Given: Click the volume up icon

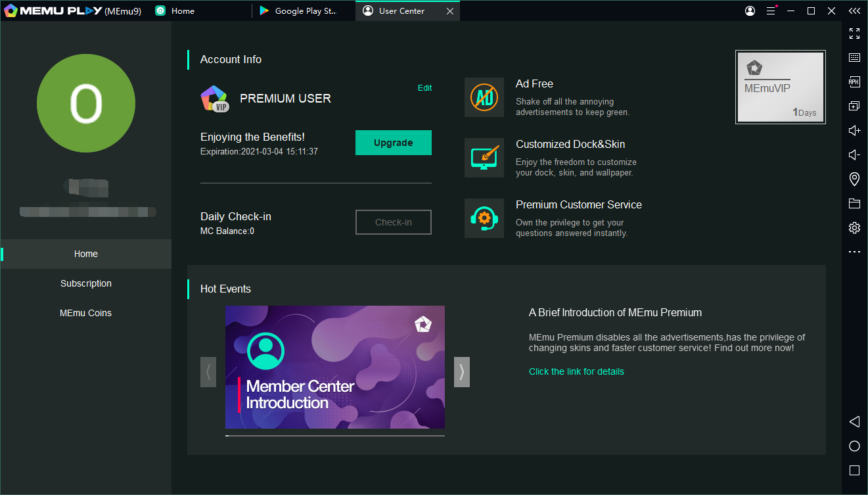Looking at the screenshot, I should click(x=854, y=131).
